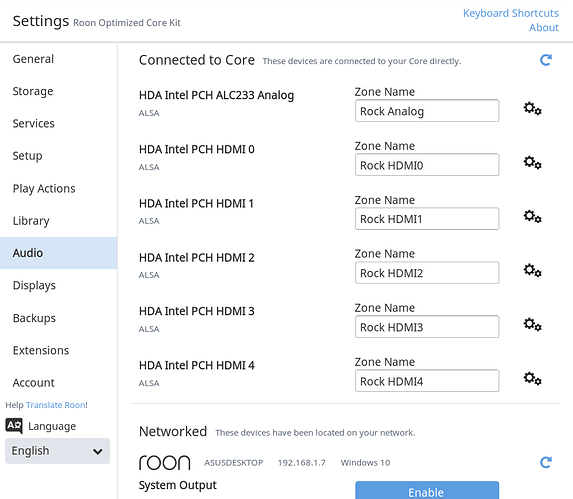
Task: Open device settings gears for Rock HDMI2
Action: 532,270
